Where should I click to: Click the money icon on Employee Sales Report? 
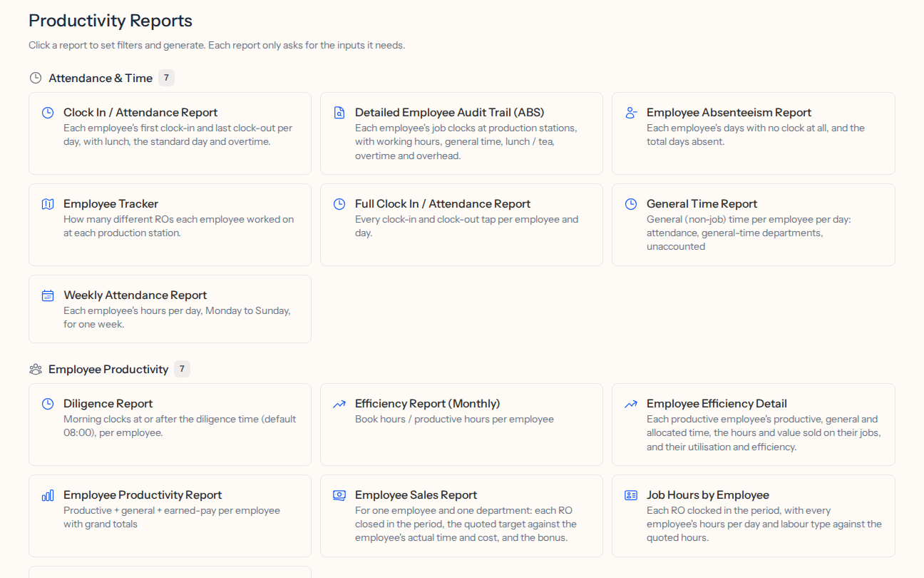tap(339, 495)
